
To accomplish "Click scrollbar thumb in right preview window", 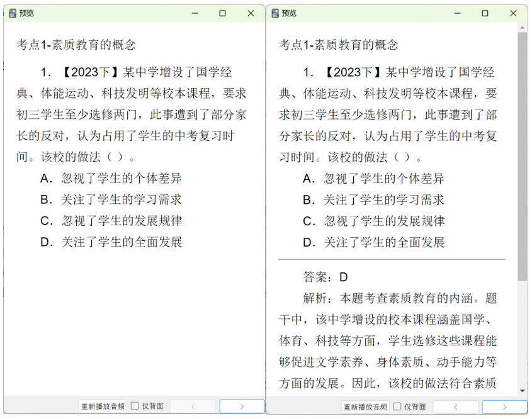I will tap(522, 157).
